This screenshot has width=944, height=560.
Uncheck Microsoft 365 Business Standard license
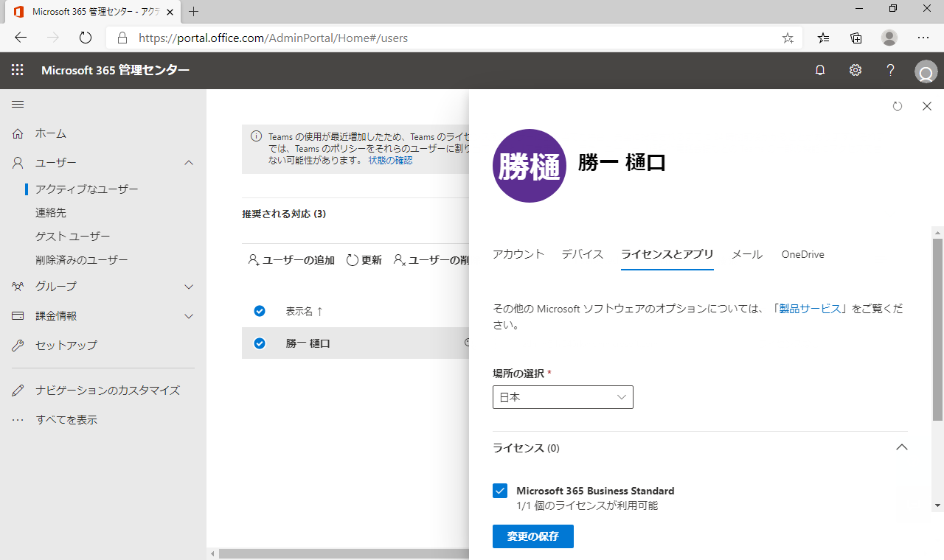[x=500, y=491]
